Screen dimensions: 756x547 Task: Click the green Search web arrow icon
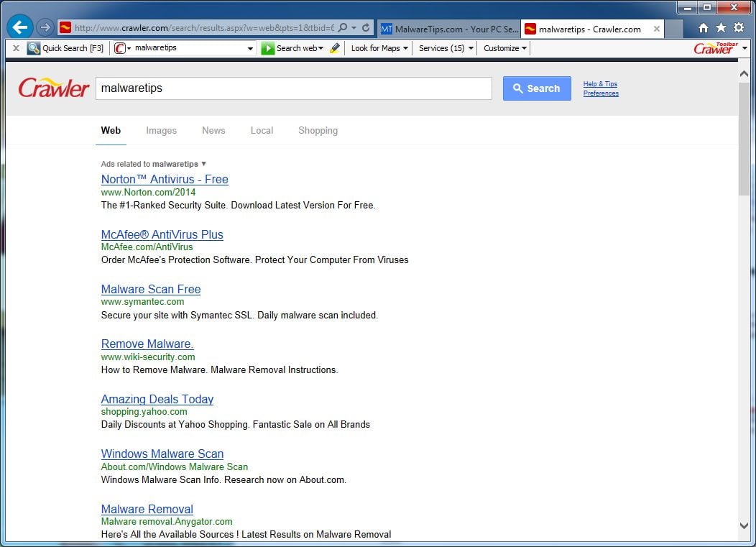(267, 47)
